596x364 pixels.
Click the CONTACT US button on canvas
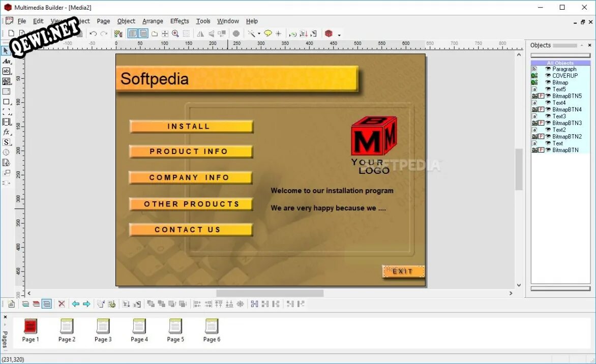click(x=191, y=229)
